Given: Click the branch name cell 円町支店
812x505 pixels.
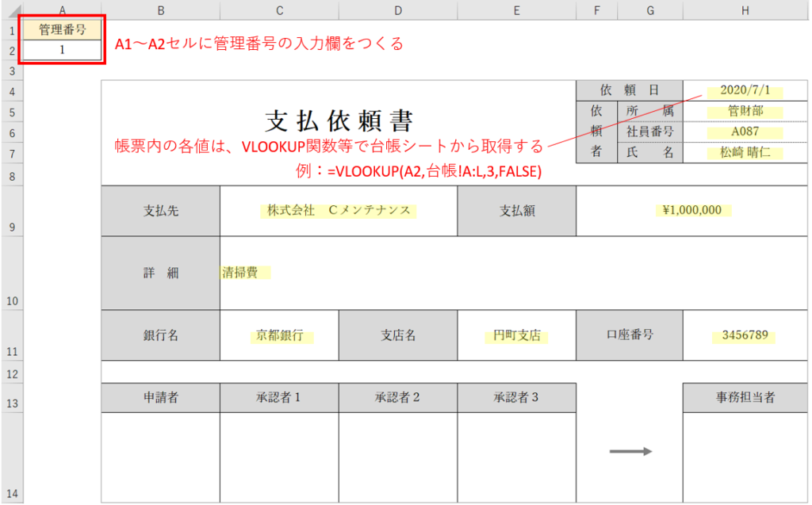Looking at the screenshot, I should point(516,335).
